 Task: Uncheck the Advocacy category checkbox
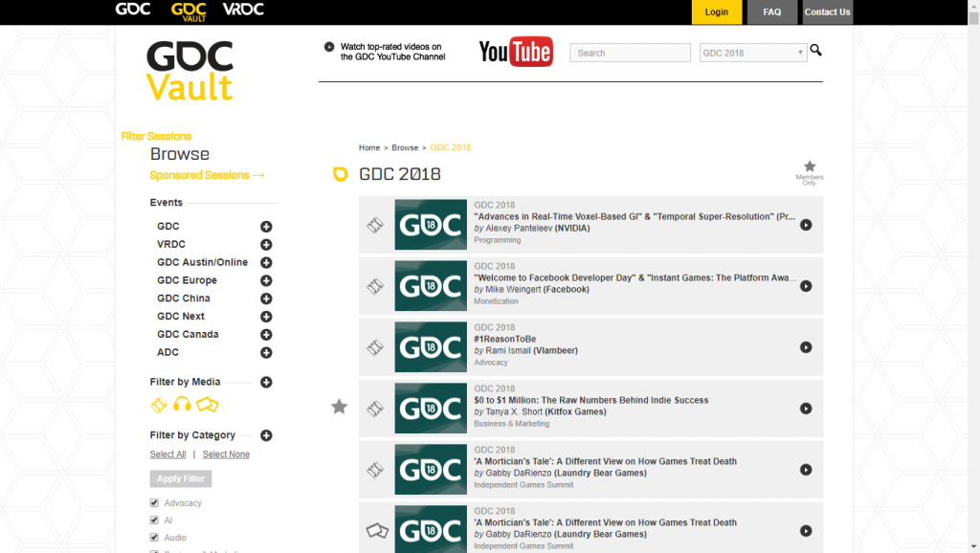coord(154,502)
